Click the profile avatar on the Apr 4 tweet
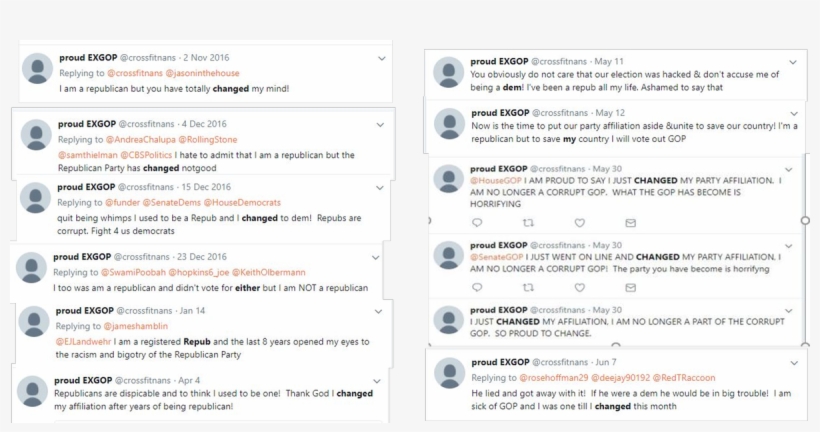The height and width of the screenshot is (432, 820). click(32, 391)
